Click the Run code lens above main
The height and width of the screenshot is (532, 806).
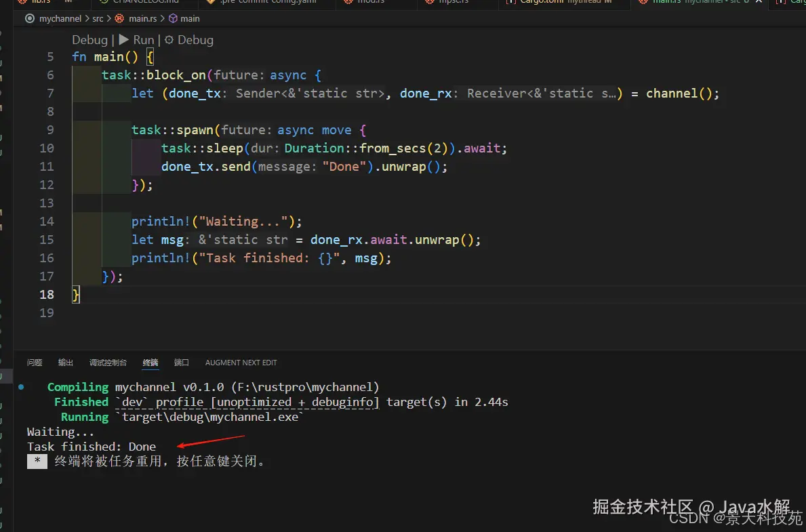pyautogui.click(x=137, y=40)
